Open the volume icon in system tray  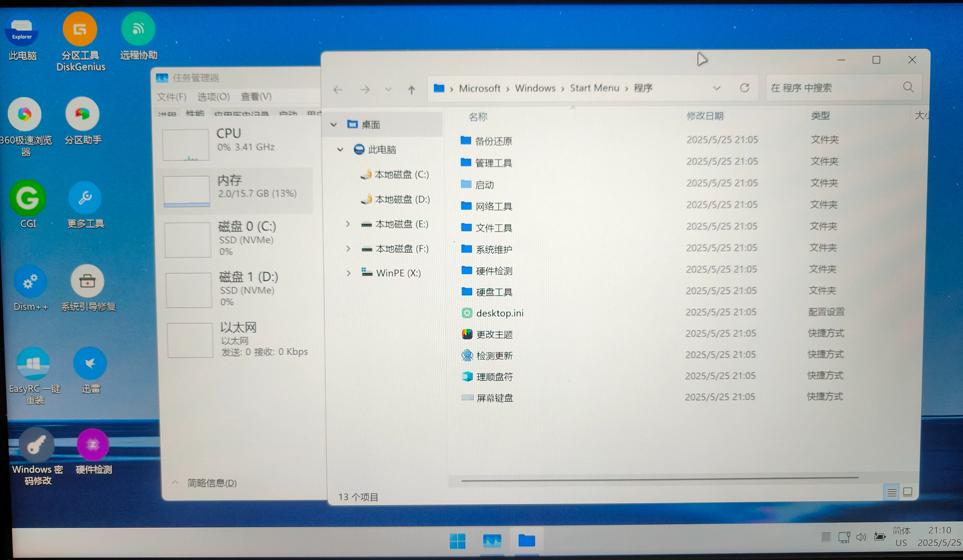[861, 537]
